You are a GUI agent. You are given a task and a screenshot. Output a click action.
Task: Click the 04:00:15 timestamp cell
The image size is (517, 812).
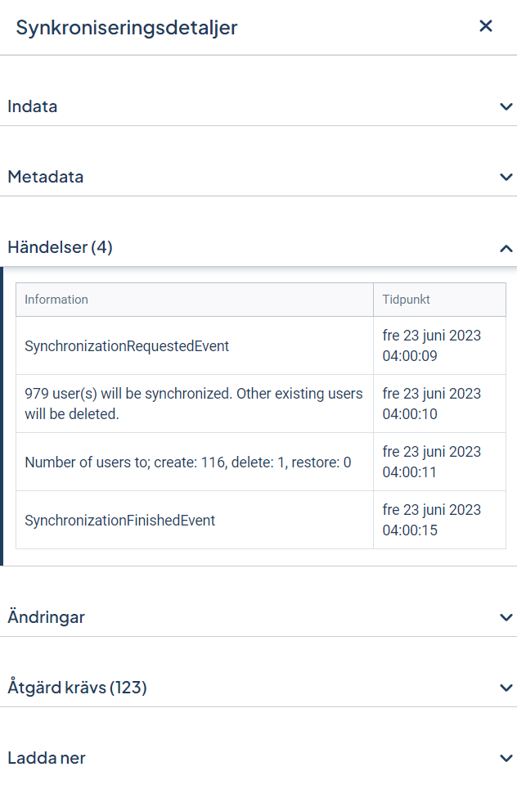coord(439,520)
